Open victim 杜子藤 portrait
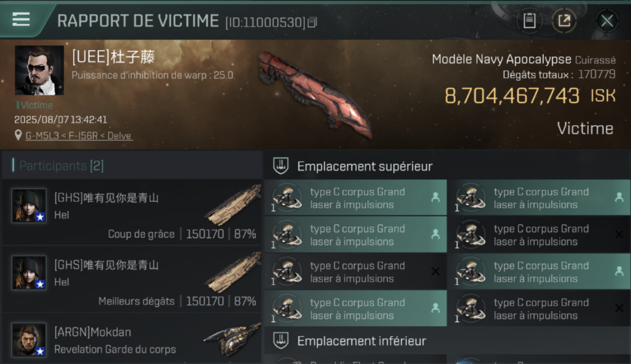631x364 pixels. 39,70
